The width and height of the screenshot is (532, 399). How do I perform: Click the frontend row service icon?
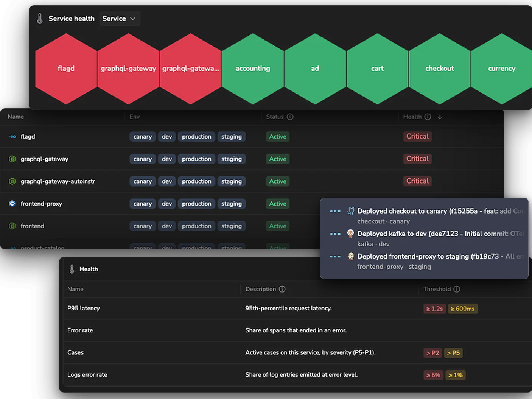[x=12, y=226]
